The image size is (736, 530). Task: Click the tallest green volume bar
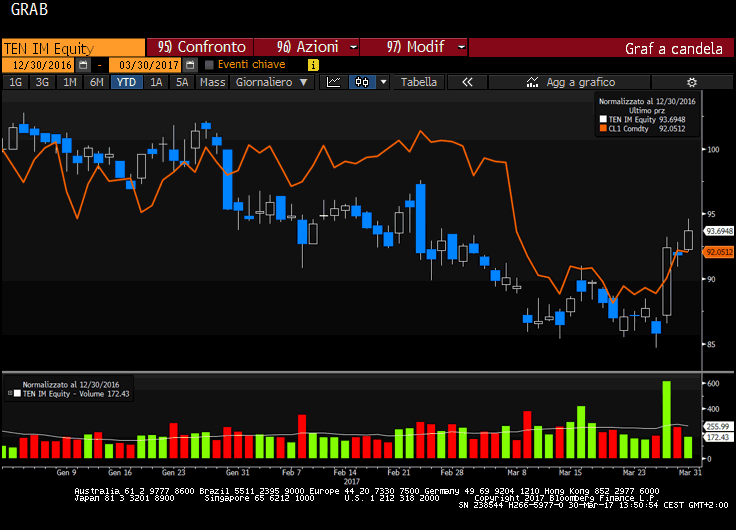[667, 420]
